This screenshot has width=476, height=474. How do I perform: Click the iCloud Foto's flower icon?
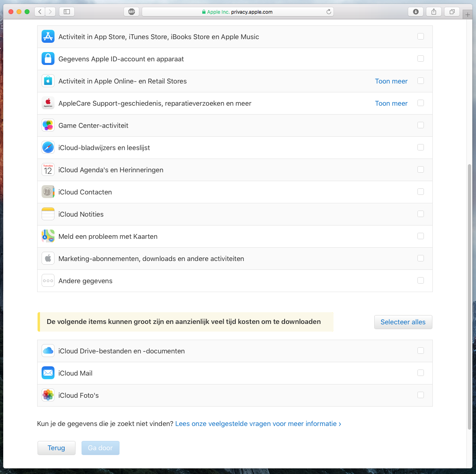[x=48, y=395]
